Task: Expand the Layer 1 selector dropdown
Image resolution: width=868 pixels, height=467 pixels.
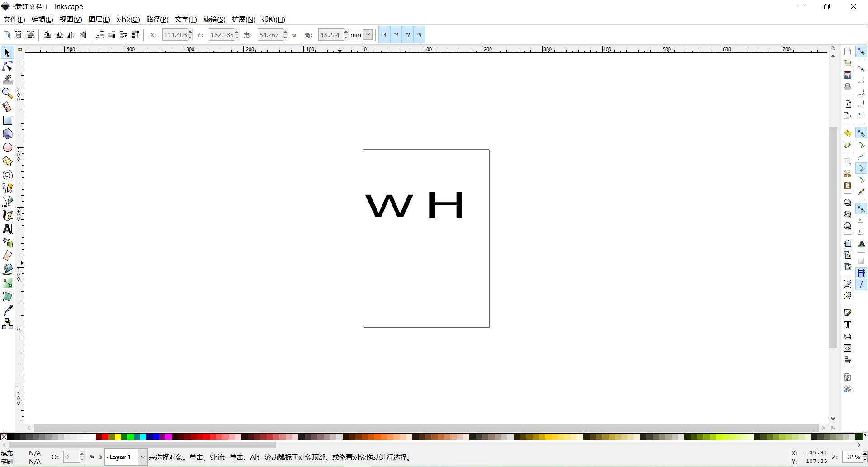Action: [x=142, y=457]
